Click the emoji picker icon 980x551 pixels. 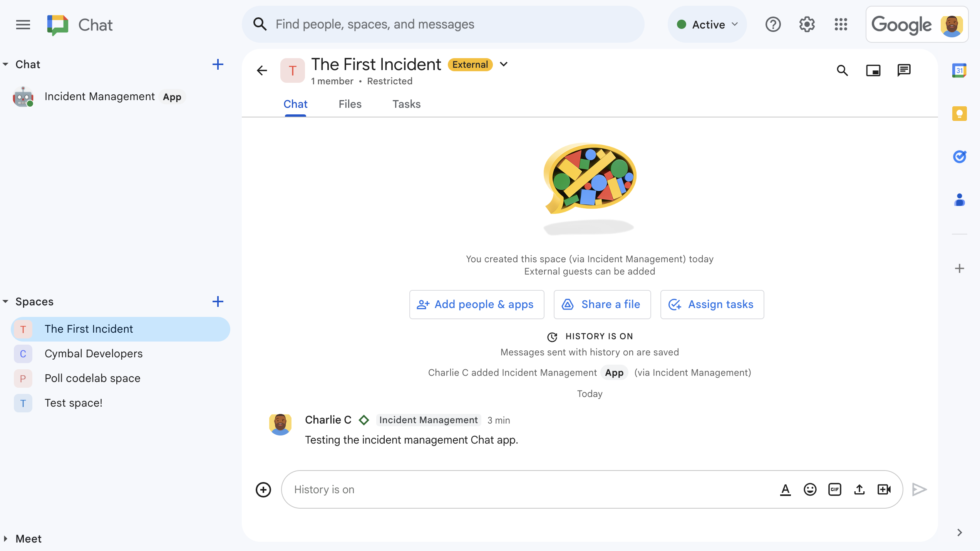point(810,489)
